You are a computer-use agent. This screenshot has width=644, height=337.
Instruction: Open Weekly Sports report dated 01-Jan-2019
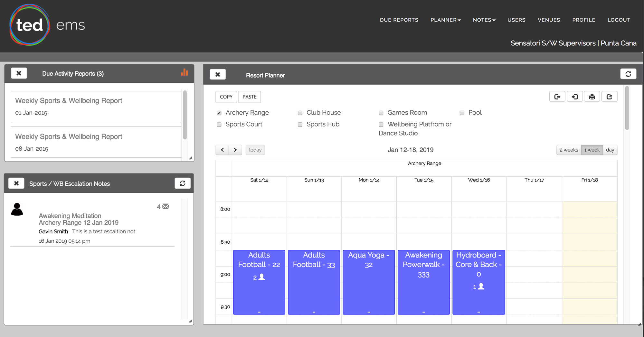pyautogui.click(x=69, y=101)
